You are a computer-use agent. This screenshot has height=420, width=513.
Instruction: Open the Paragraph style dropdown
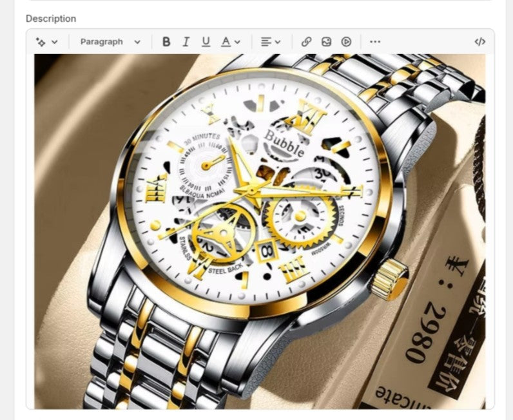click(110, 42)
